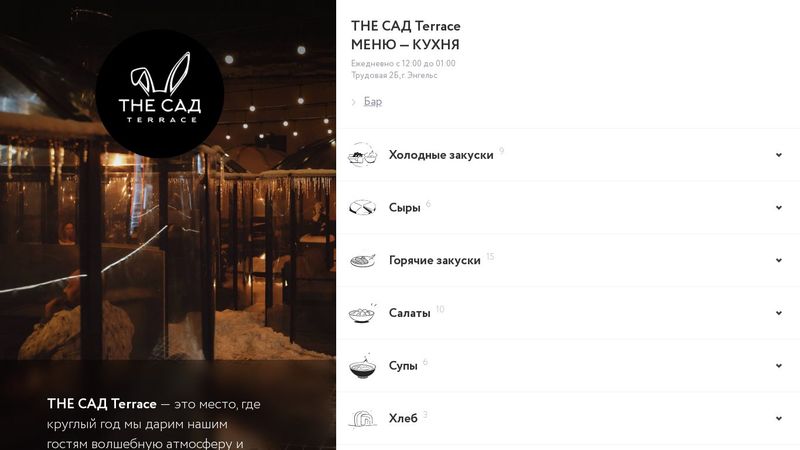This screenshot has height=450, width=800.
Task: Select the Супы category title
Action: point(403,366)
